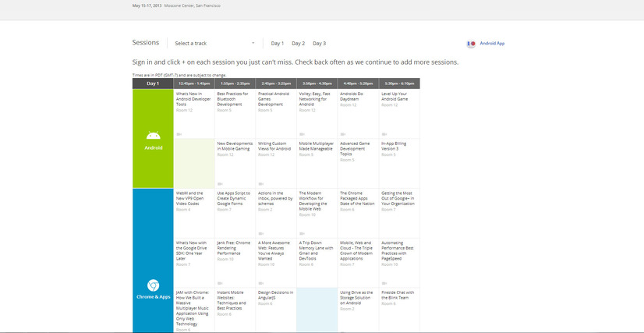Open Chrome Packaged Apps State of Nation session
Viewport: 644px width, 333px height.
click(x=357, y=198)
